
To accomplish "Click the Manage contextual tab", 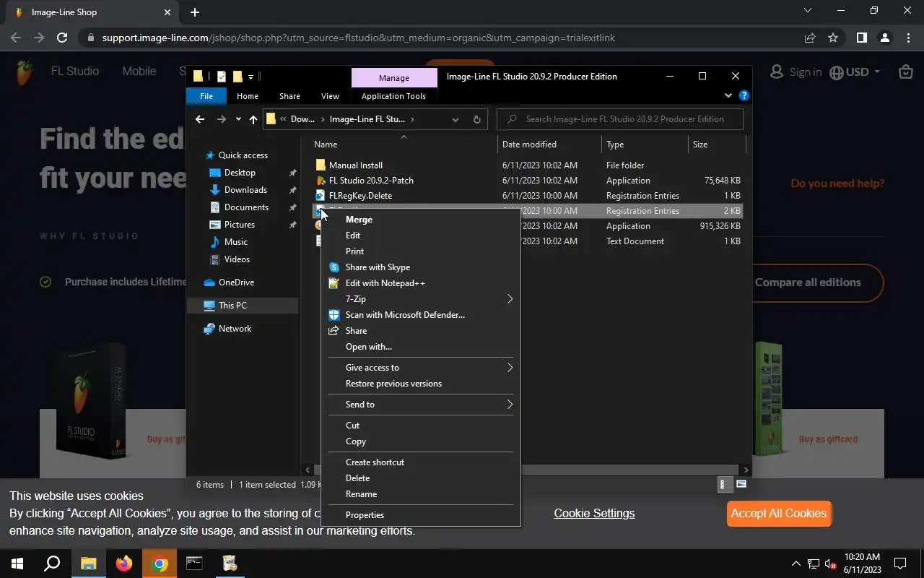I will 394,78.
